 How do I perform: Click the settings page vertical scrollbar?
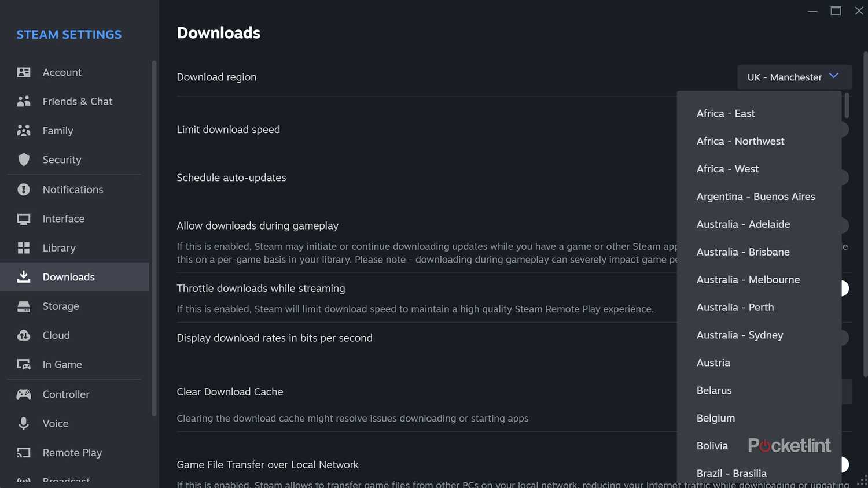[865, 214]
